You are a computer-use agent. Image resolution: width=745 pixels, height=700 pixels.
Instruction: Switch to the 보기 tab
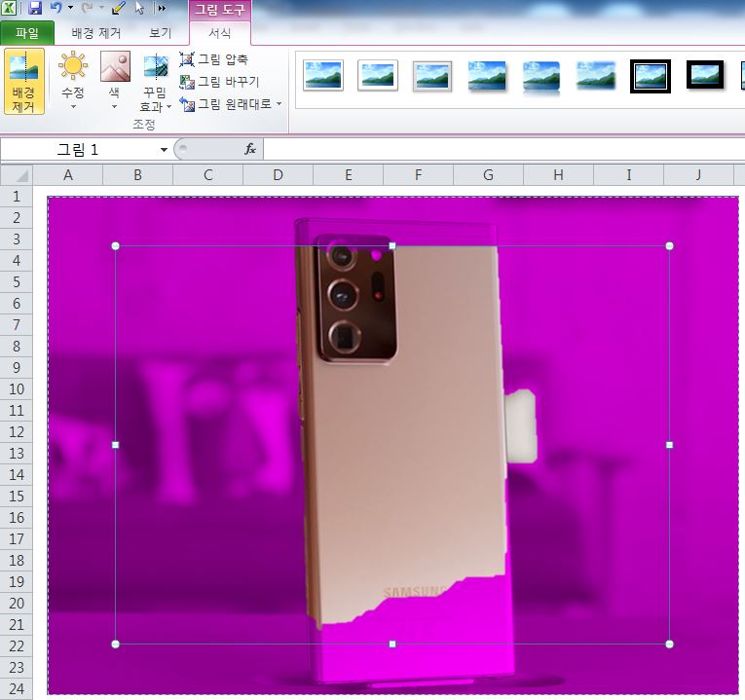(160, 33)
